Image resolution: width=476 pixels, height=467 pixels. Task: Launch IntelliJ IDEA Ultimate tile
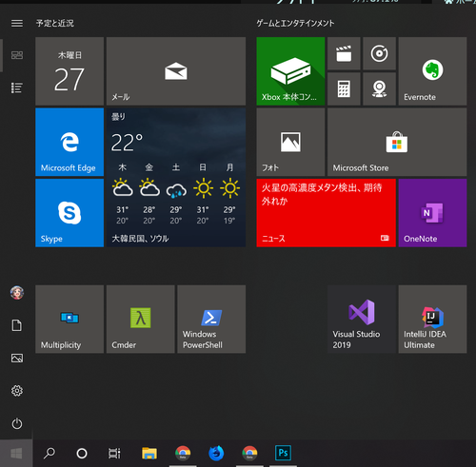[x=432, y=319]
